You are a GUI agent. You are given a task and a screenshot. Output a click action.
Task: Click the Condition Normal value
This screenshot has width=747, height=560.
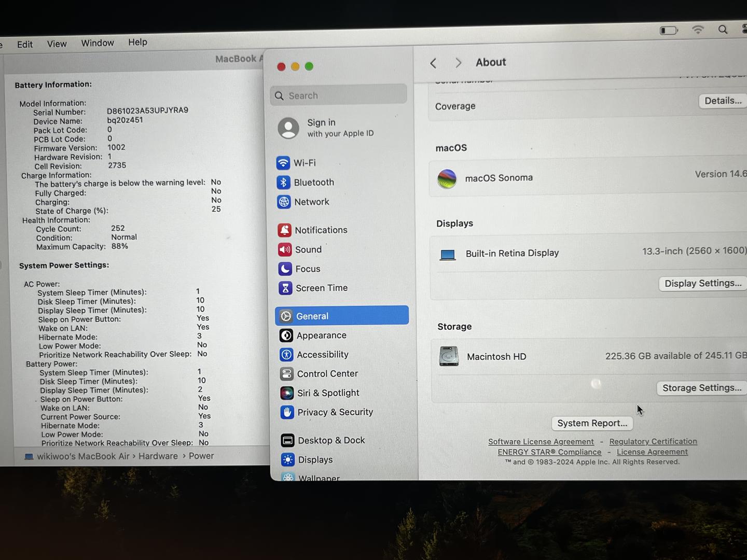point(124,237)
